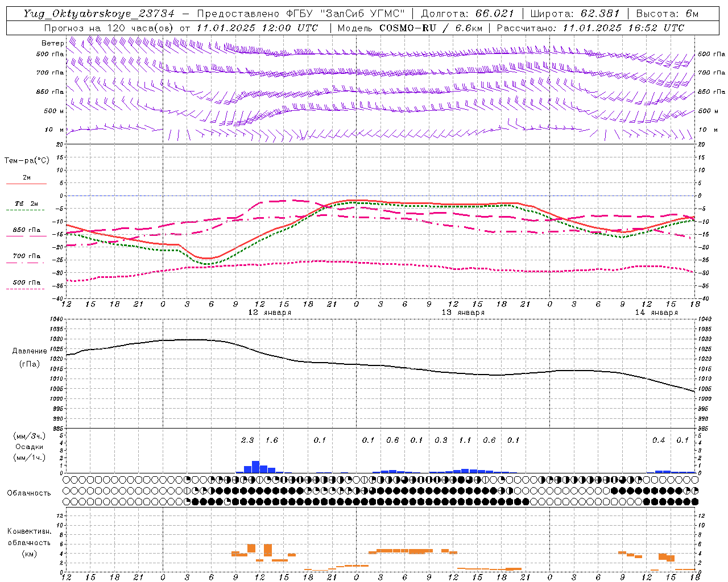Click the model name COSMO-RU / 6.6км

click(431, 28)
